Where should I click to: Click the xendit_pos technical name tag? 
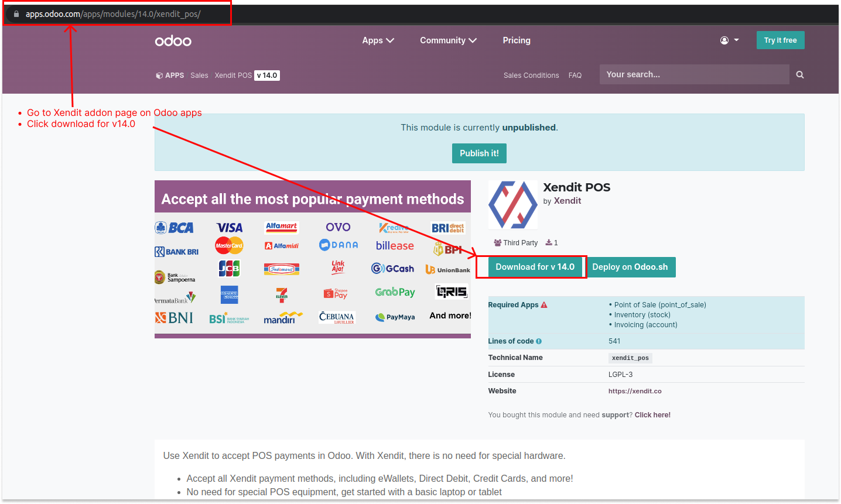pos(630,358)
